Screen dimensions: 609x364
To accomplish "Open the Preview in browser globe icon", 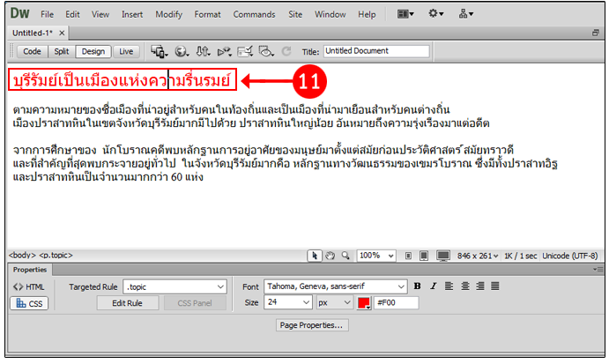I will [182, 51].
